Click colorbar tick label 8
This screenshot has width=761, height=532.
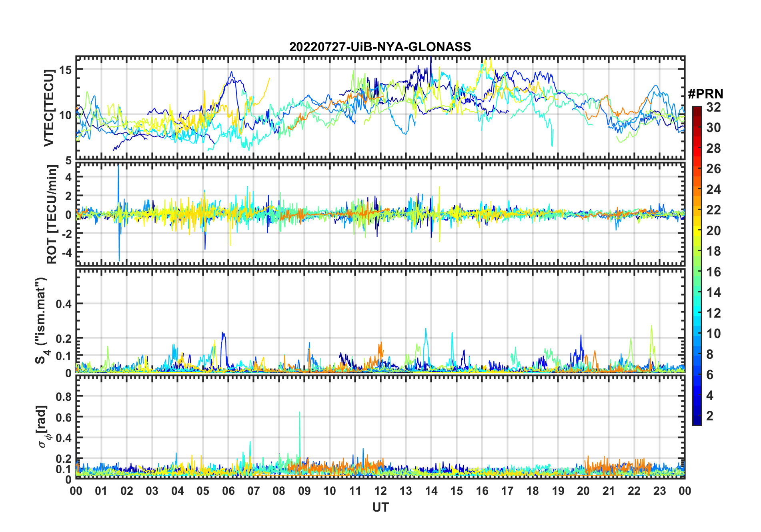(x=710, y=354)
